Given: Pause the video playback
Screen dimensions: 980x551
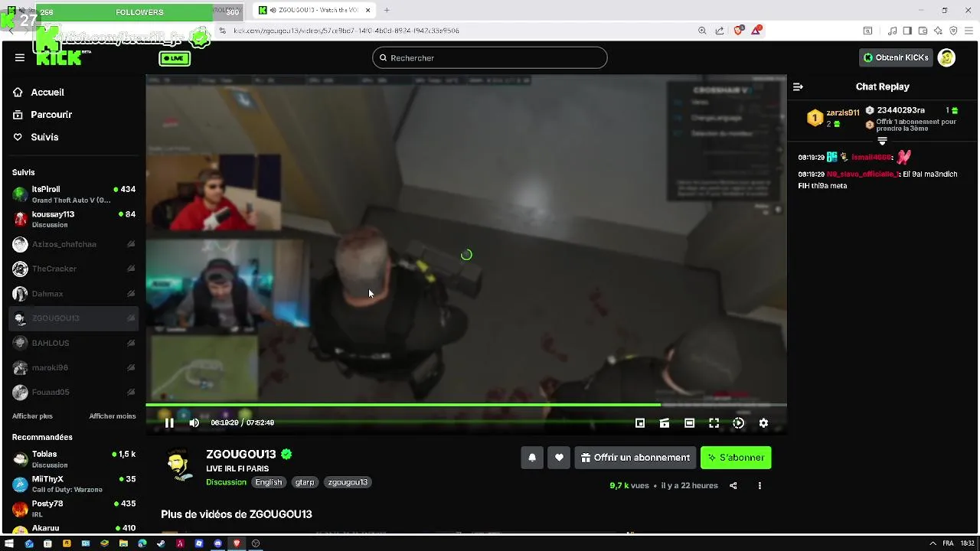Looking at the screenshot, I should pyautogui.click(x=169, y=422).
